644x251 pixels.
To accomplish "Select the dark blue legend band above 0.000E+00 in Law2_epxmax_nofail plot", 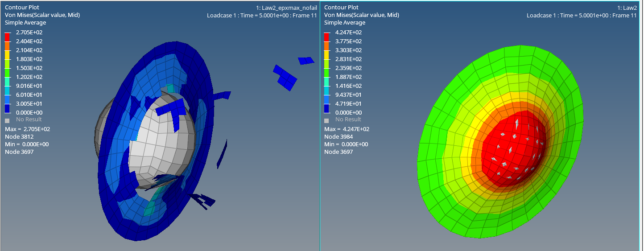I will click(x=8, y=108).
